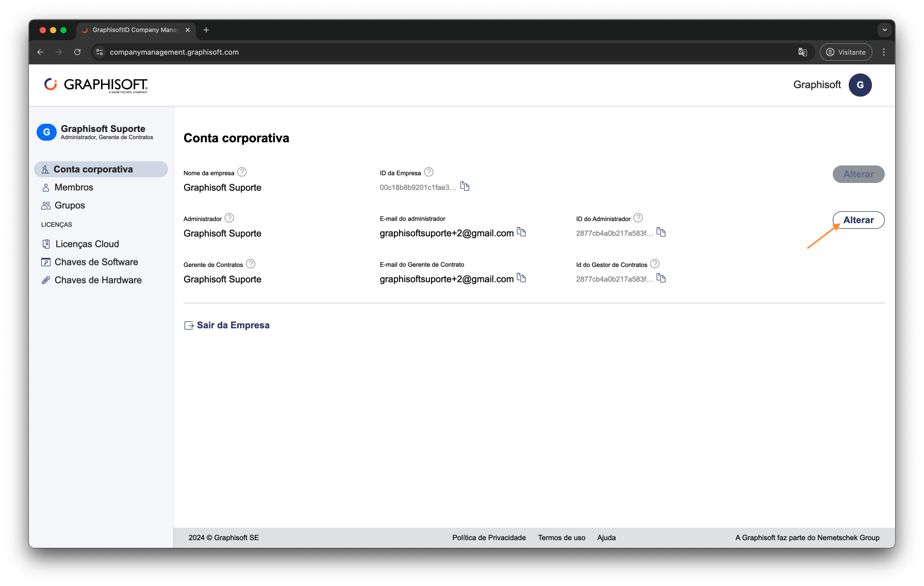Click the Graphisoft Suporte company avatar in sidebar

point(46,132)
